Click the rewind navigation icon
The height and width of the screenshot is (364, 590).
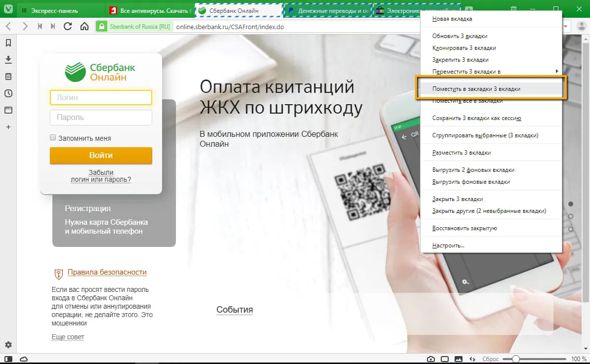[x=40, y=26]
